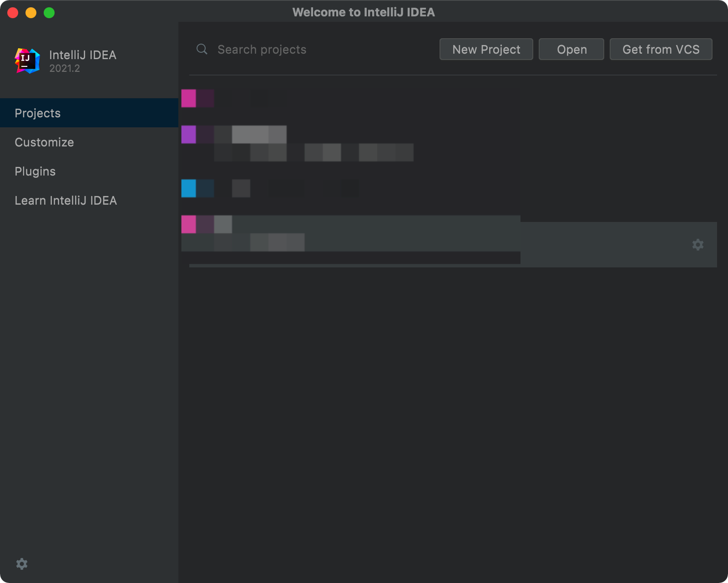Screen dimensions: 728x583
Task: Open the highlighted project's gear options
Action: (698, 245)
